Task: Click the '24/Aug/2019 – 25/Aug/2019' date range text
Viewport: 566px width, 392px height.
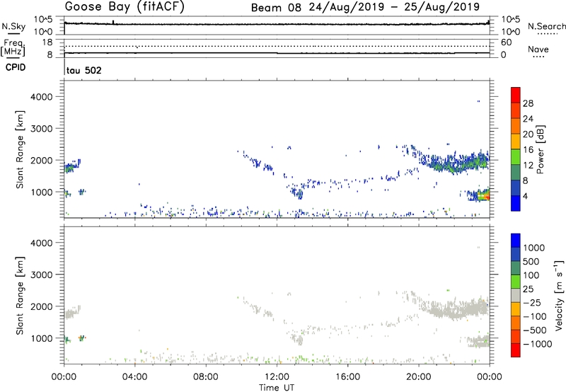Action: [x=394, y=7]
